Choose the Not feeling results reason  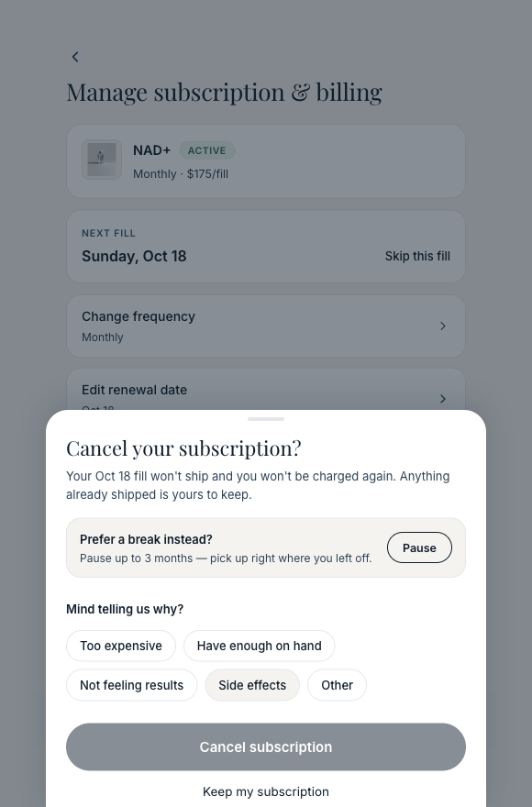pyautogui.click(x=131, y=685)
